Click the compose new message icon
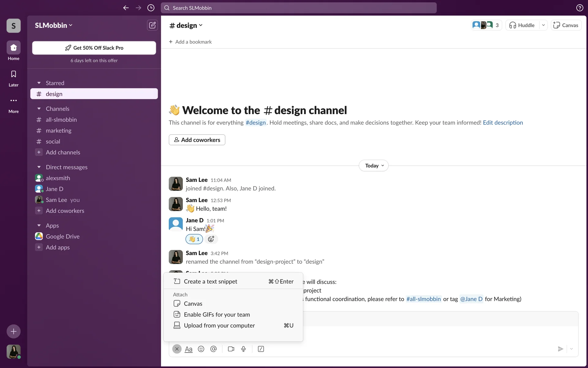 coord(152,25)
